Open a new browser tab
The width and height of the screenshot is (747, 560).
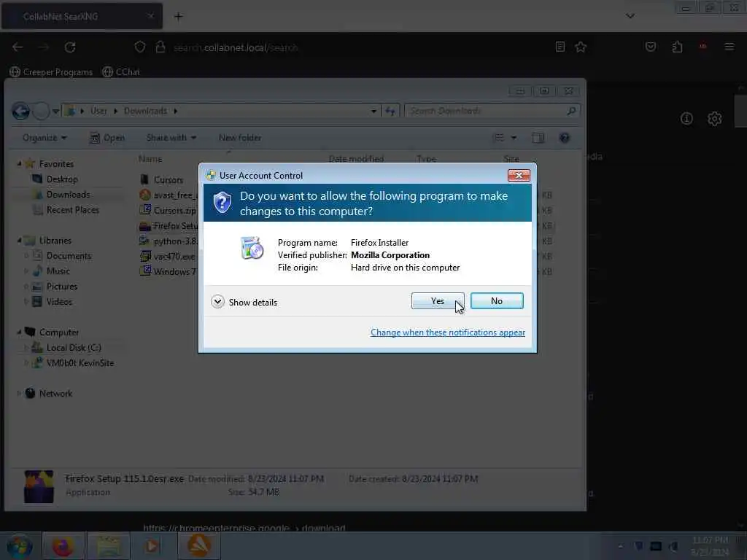178,17
